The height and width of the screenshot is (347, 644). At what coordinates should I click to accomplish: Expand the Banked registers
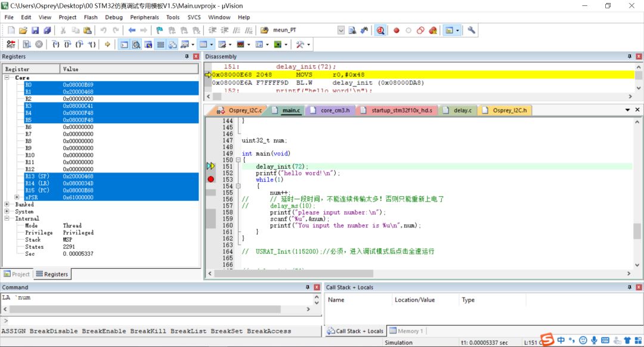(7, 204)
